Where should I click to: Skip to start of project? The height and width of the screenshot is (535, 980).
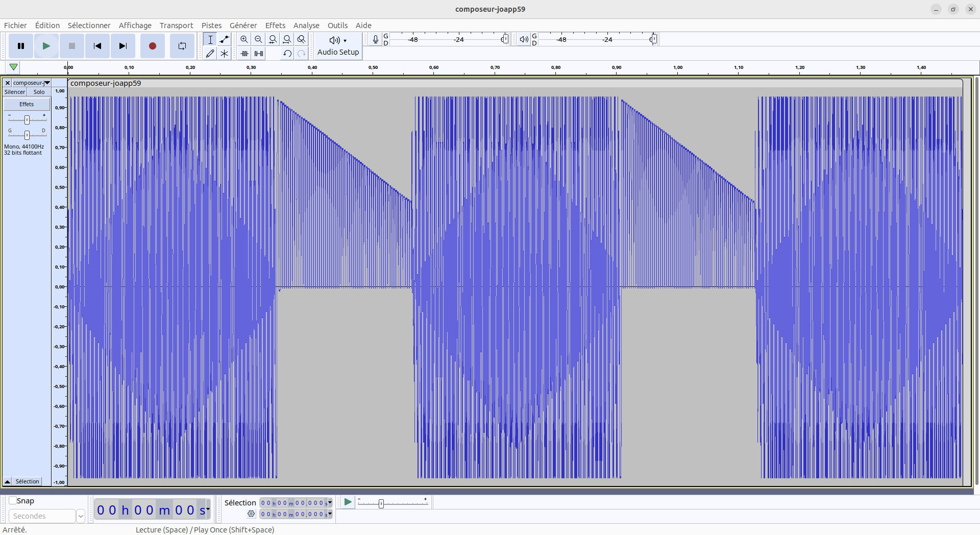(97, 46)
